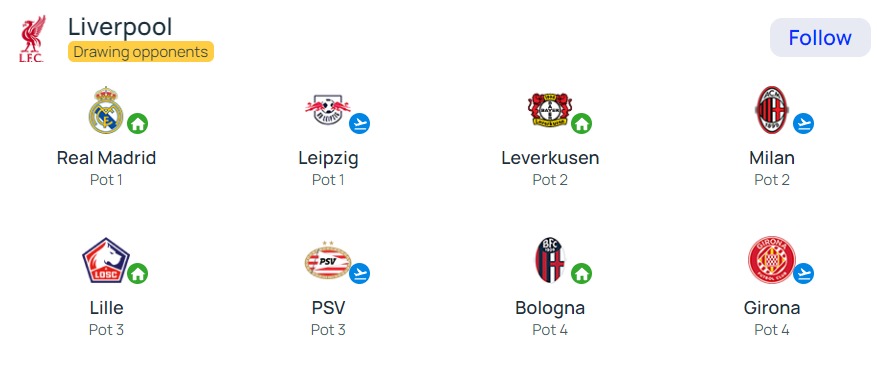The image size is (877, 376).
Task: Select the PSV team name
Action: point(328,308)
